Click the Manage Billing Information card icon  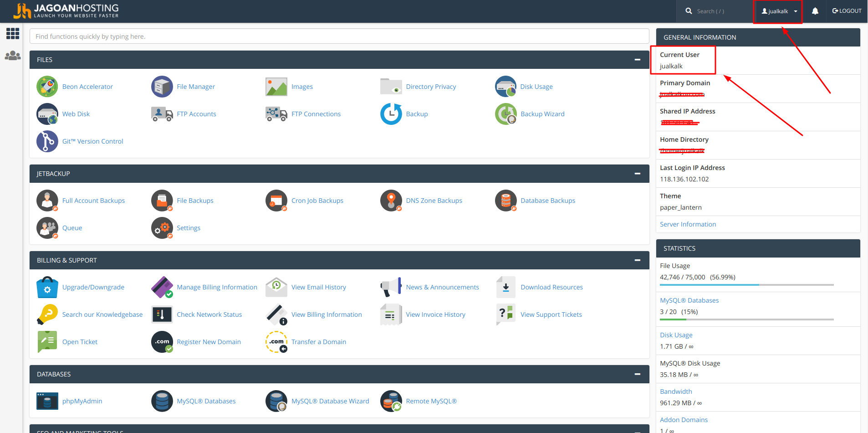pos(162,287)
